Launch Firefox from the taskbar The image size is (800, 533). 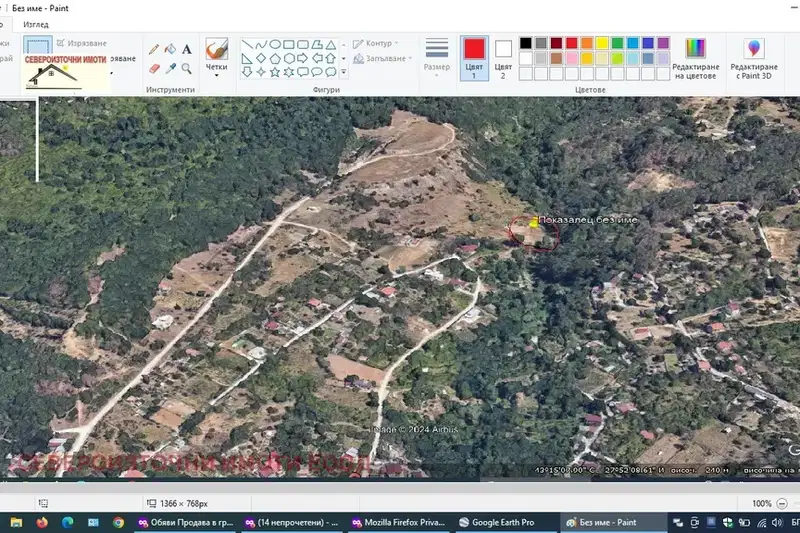(x=42, y=522)
